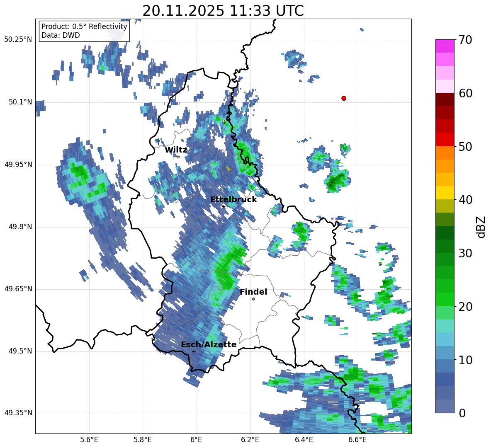This screenshot has height=448, width=491.
Task: Click the 0 tick on the colorbar
Action: [x=462, y=413]
